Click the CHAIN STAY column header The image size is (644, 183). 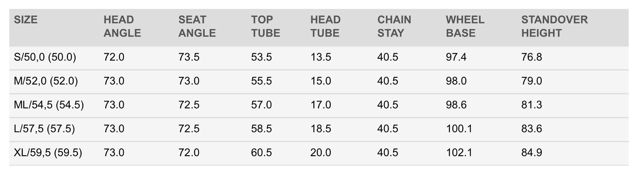[x=394, y=26]
